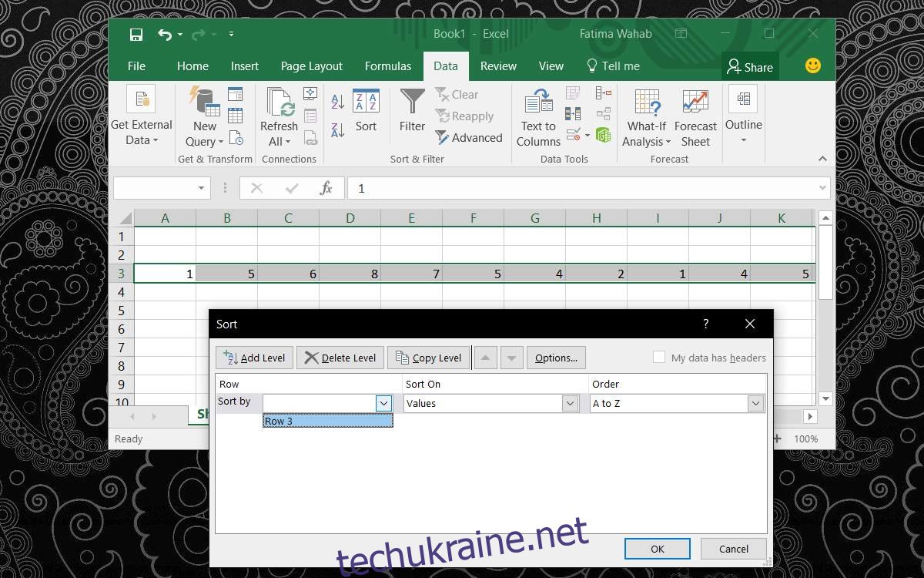Click OK in the Sort dialog
Image resolution: width=924 pixels, height=578 pixels.
coord(657,549)
